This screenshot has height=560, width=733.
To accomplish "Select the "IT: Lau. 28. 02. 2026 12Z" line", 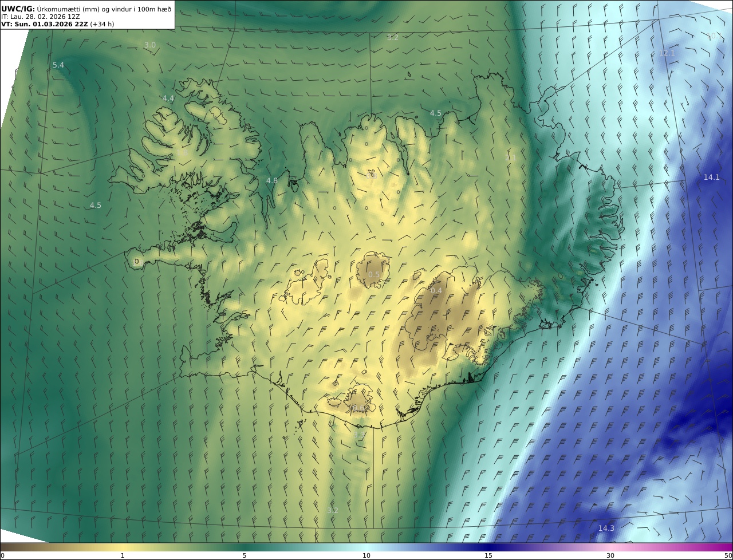I will [40, 17].
